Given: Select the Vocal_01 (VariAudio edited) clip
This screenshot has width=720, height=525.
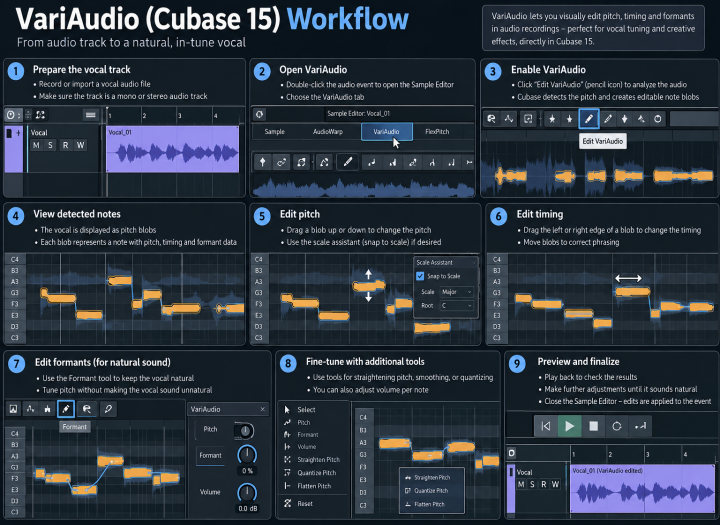Looking at the screenshot, I should 642,488.
